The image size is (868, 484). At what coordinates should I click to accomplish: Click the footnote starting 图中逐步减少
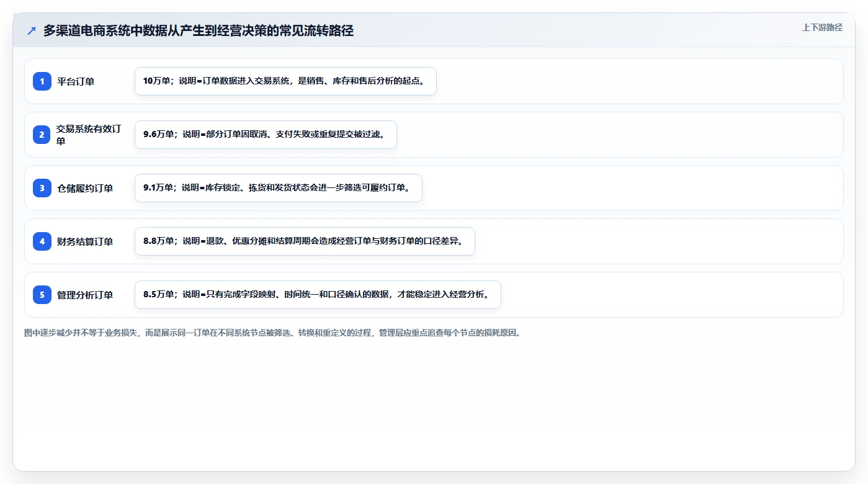pos(273,333)
